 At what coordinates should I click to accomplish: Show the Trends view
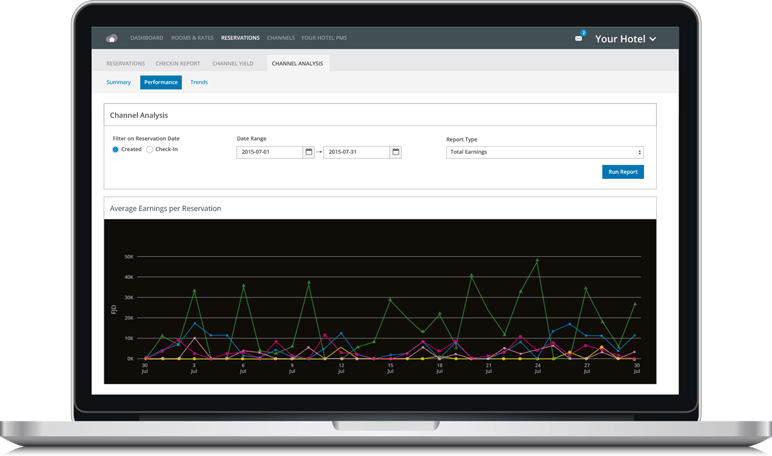pyautogui.click(x=199, y=82)
